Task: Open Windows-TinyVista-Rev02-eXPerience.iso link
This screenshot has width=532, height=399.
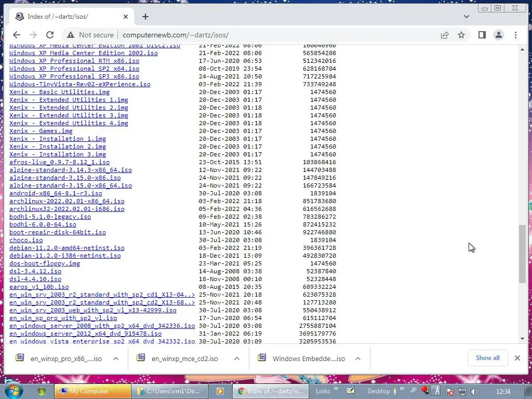Action: [79, 84]
